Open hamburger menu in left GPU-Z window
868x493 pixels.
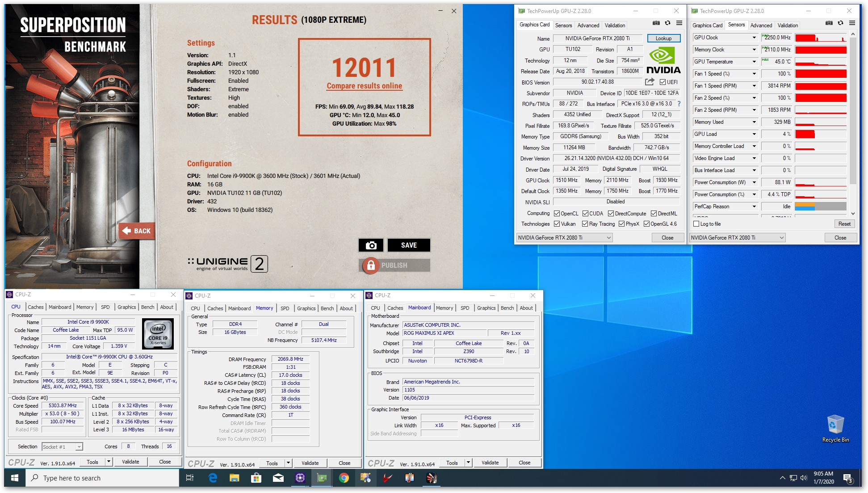pos(679,23)
